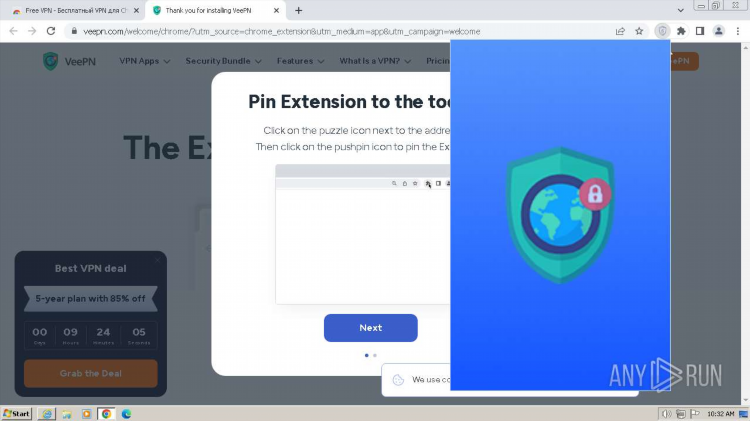Click the volume speaker tray icon
The height and width of the screenshot is (421, 750).
(x=666, y=414)
